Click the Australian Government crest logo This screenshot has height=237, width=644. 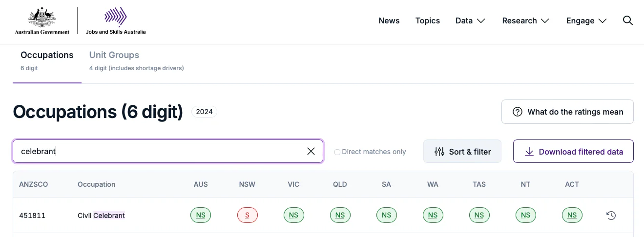click(42, 21)
